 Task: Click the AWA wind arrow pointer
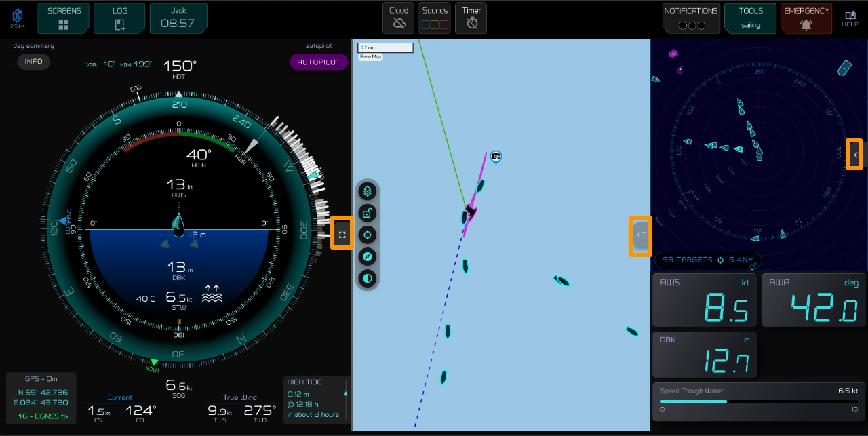(x=252, y=146)
